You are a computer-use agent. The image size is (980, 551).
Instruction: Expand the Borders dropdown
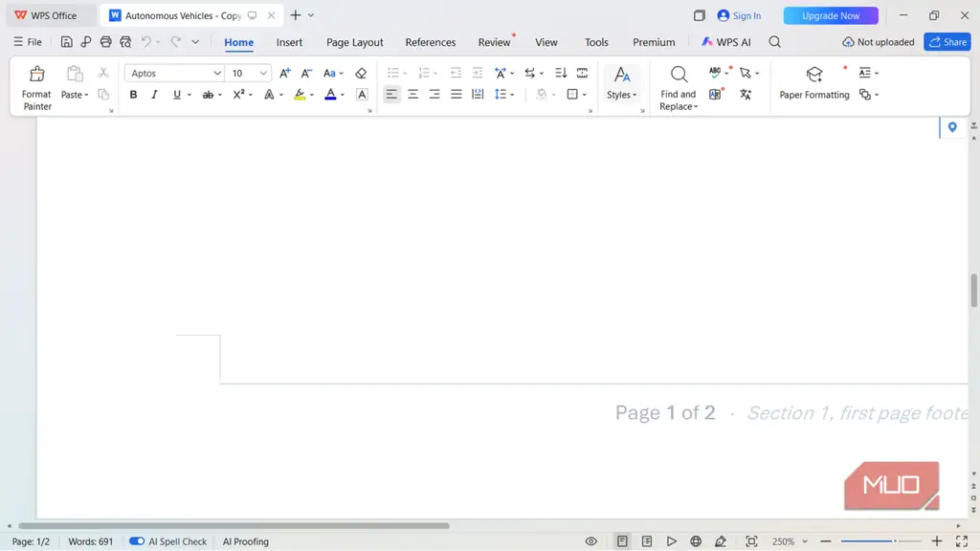[585, 95]
